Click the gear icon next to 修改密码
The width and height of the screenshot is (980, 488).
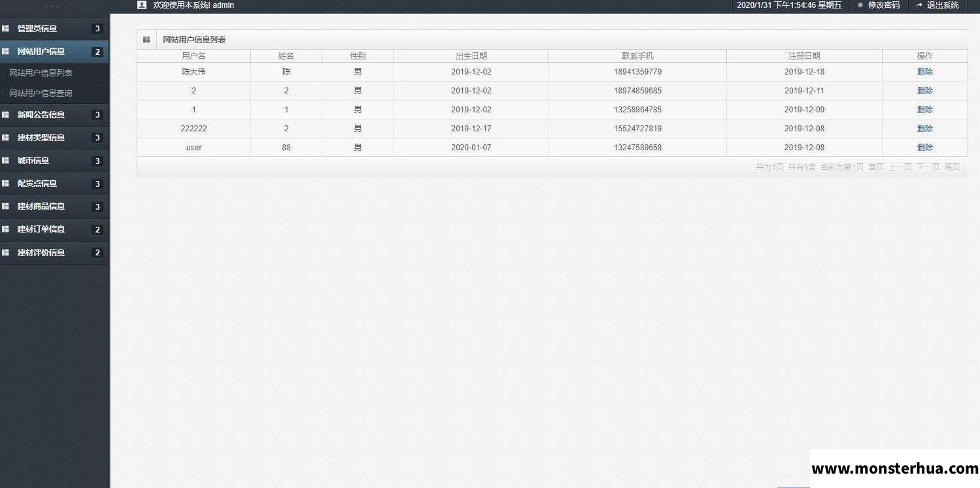(x=860, y=5)
